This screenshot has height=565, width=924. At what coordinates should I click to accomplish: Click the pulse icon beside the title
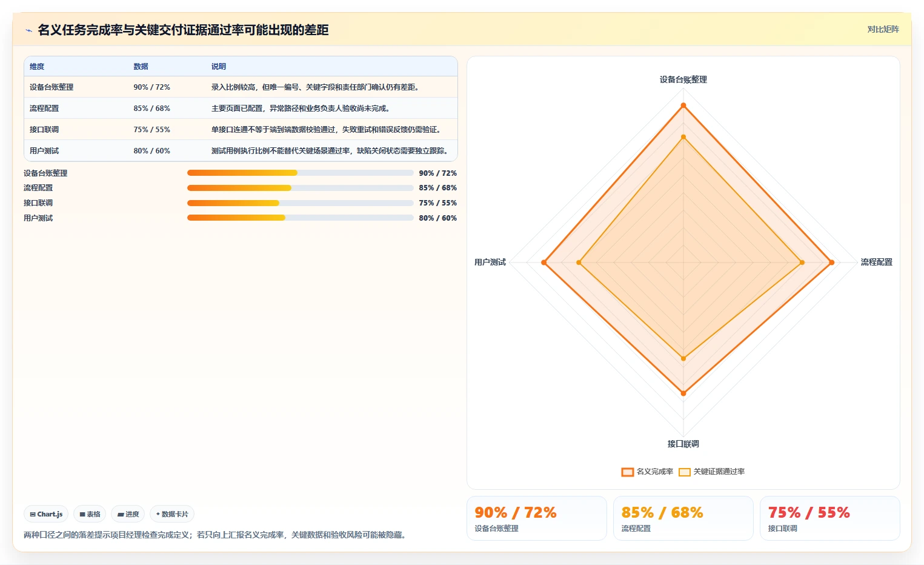point(28,30)
